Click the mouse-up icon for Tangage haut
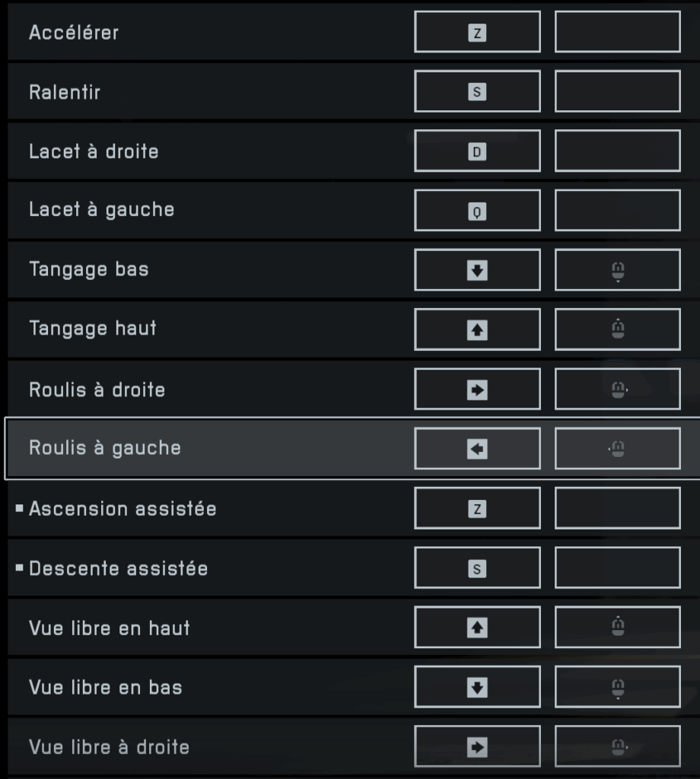The image size is (700, 779). click(618, 329)
